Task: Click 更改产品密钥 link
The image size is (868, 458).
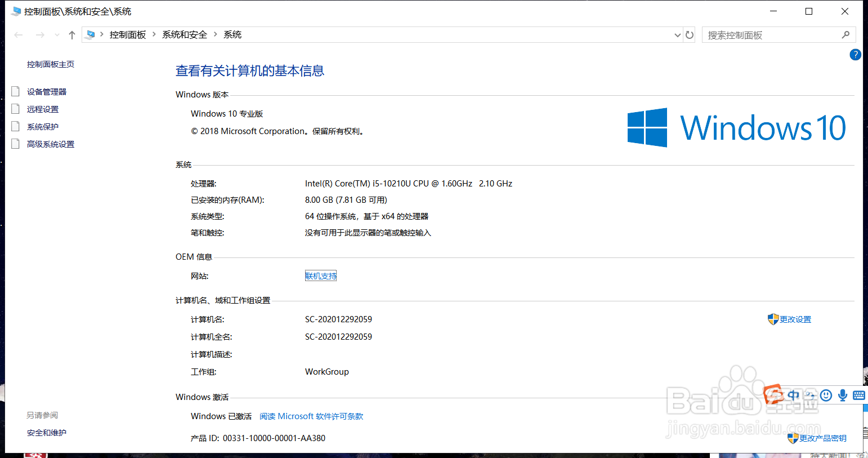Action: [823, 438]
